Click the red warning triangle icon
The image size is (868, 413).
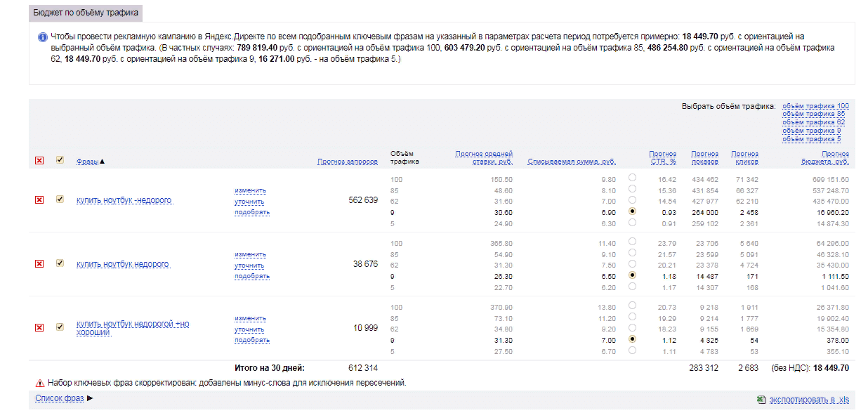tap(40, 383)
